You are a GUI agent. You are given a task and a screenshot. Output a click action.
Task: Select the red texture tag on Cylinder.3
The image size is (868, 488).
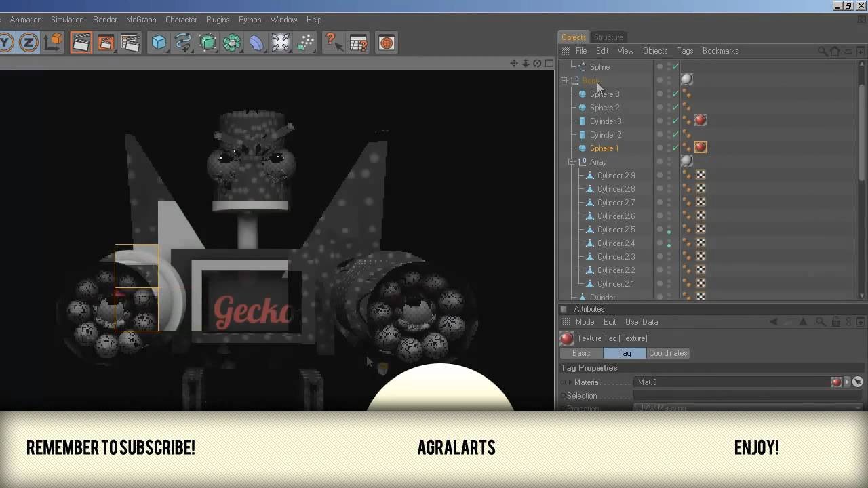coord(701,121)
